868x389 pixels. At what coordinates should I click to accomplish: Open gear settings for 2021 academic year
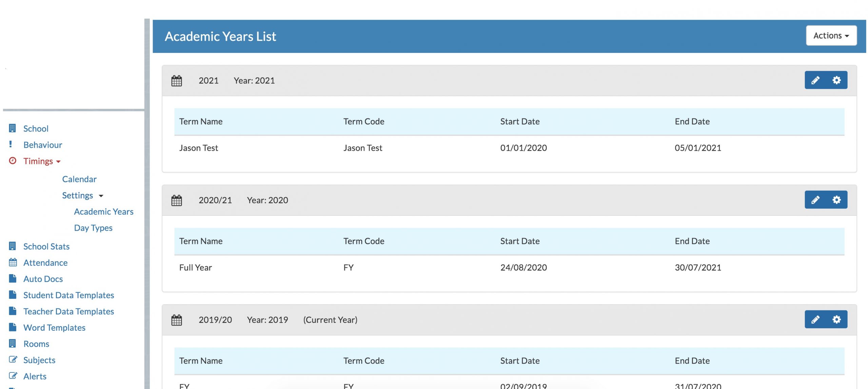coord(836,80)
